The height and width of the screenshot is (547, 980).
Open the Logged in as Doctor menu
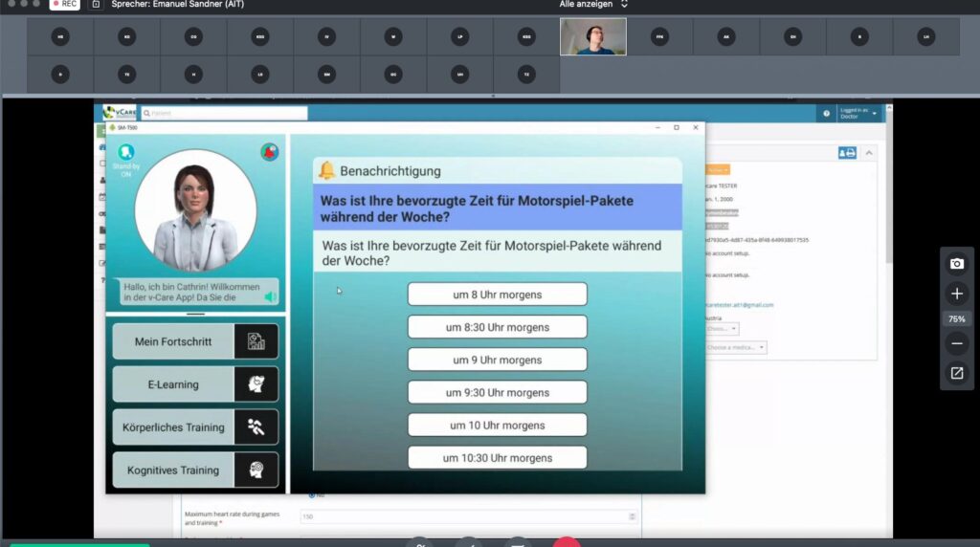tap(858, 113)
